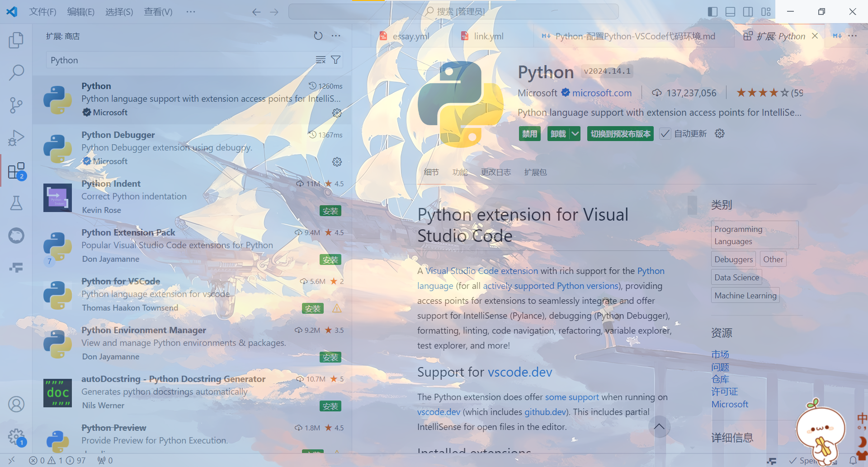Close the Python extension tab
This screenshot has width=868, height=467.
815,36
